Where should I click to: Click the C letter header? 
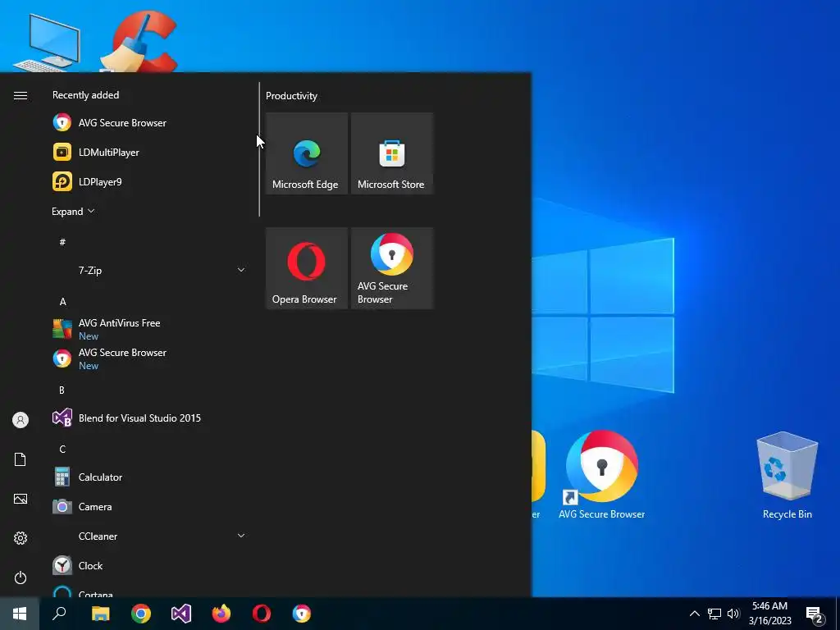click(62, 449)
